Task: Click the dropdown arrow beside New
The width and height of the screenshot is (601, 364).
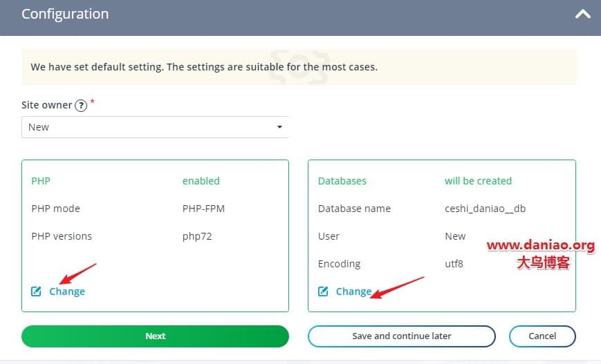Action: (x=279, y=127)
